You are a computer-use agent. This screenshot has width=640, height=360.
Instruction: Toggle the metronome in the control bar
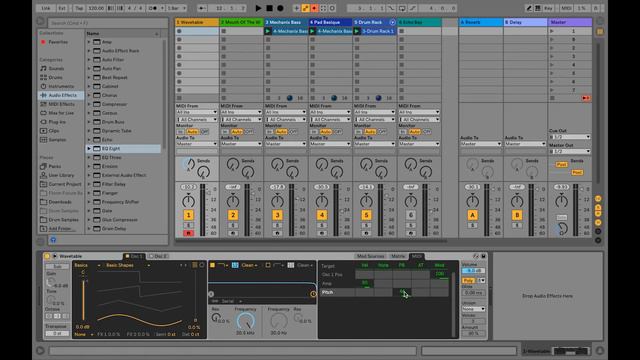155,8
